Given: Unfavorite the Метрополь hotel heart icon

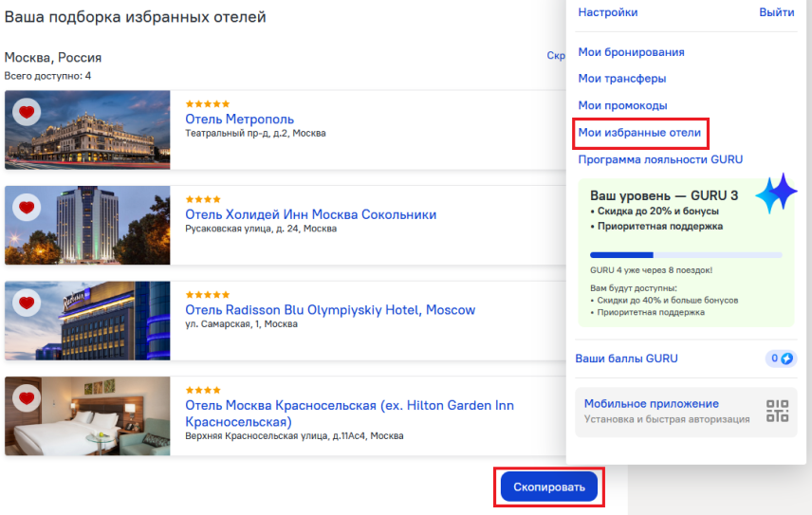Looking at the screenshot, I should click(x=27, y=112).
